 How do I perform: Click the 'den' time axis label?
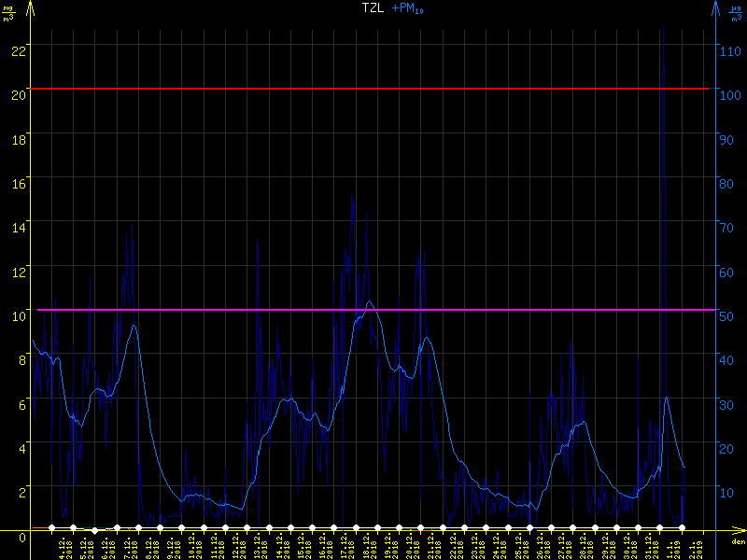738,542
